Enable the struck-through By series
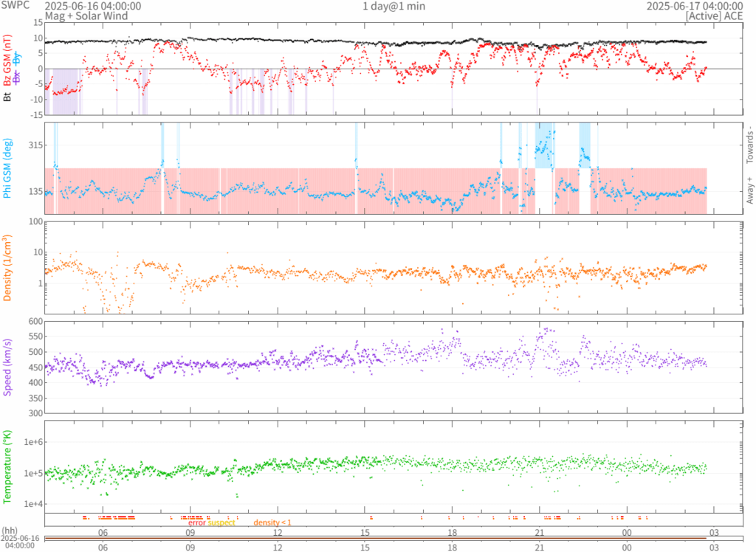This screenshot has height=552, width=756. 17,57
